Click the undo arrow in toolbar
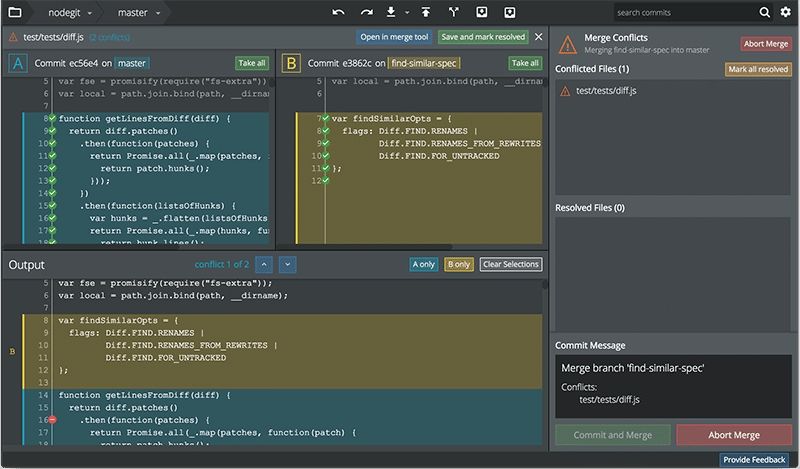800x469 pixels. 338,12
